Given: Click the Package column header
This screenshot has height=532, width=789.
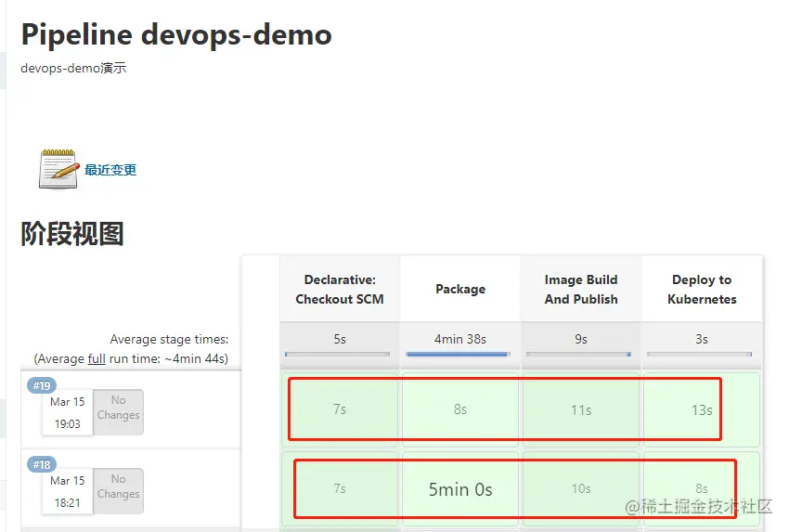Looking at the screenshot, I should 460,289.
